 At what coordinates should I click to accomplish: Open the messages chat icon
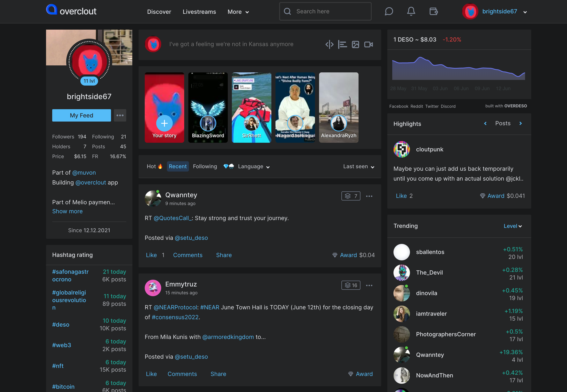pyautogui.click(x=389, y=11)
